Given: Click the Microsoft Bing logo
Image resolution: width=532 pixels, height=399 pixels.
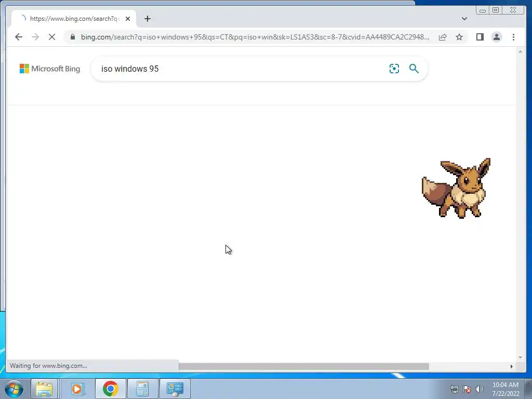Looking at the screenshot, I should tap(50, 69).
